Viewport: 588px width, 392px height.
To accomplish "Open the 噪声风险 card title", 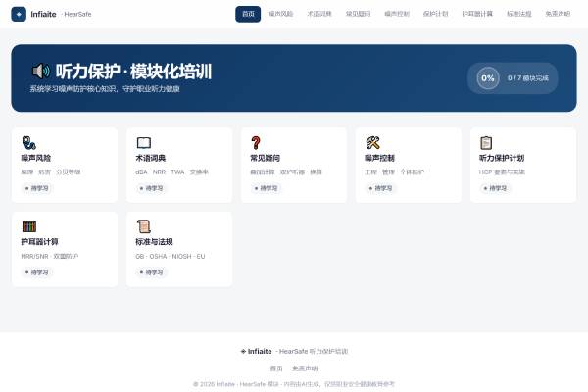I will click(36, 158).
